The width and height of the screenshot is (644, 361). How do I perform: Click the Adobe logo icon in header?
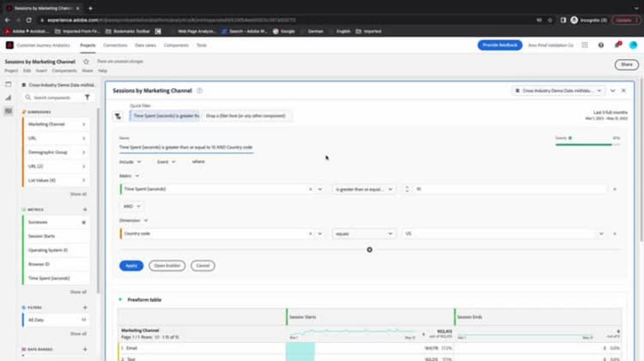tap(9, 45)
